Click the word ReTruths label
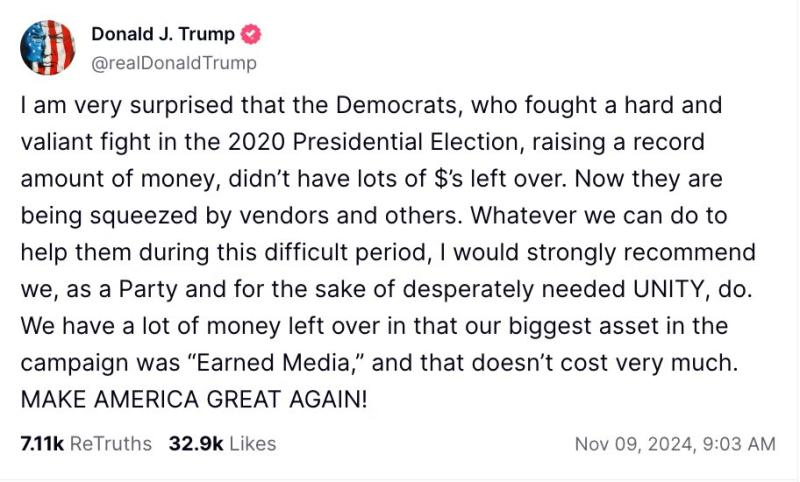This screenshot has width=800, height=482. 111,443
